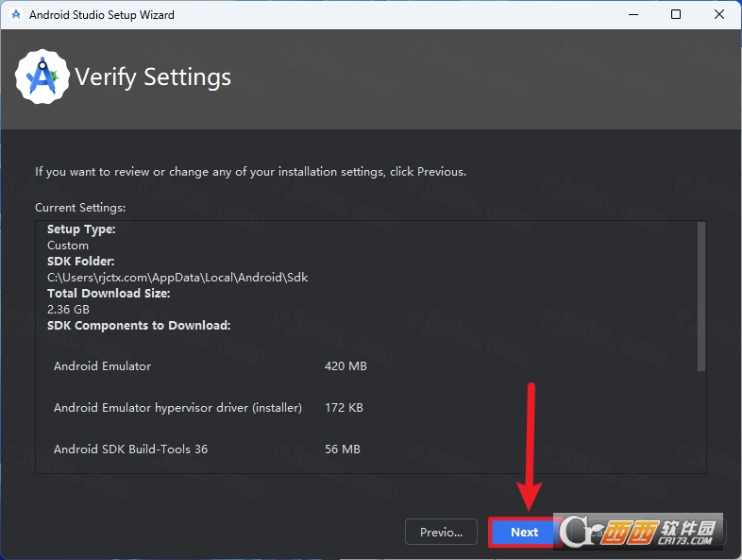Click the '2.36 GB' download size value
This screenshot has height=560, width=742.
pos(68,309)
